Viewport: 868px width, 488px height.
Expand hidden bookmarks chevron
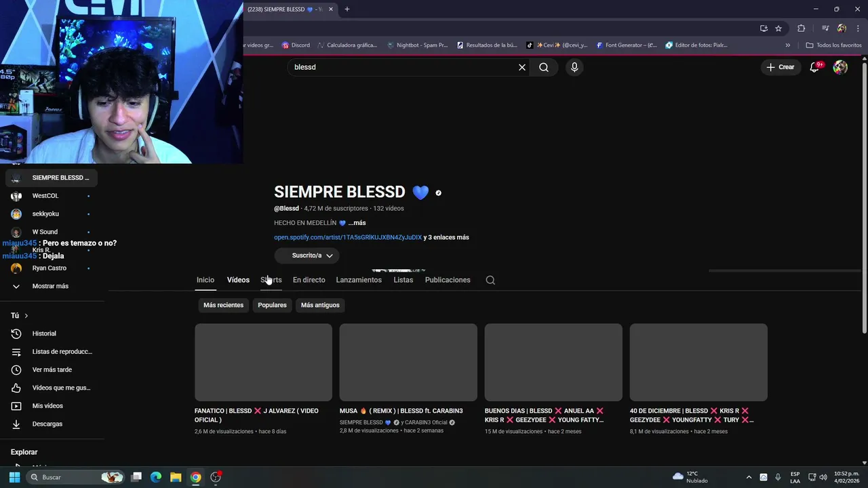tap(787, 45)
